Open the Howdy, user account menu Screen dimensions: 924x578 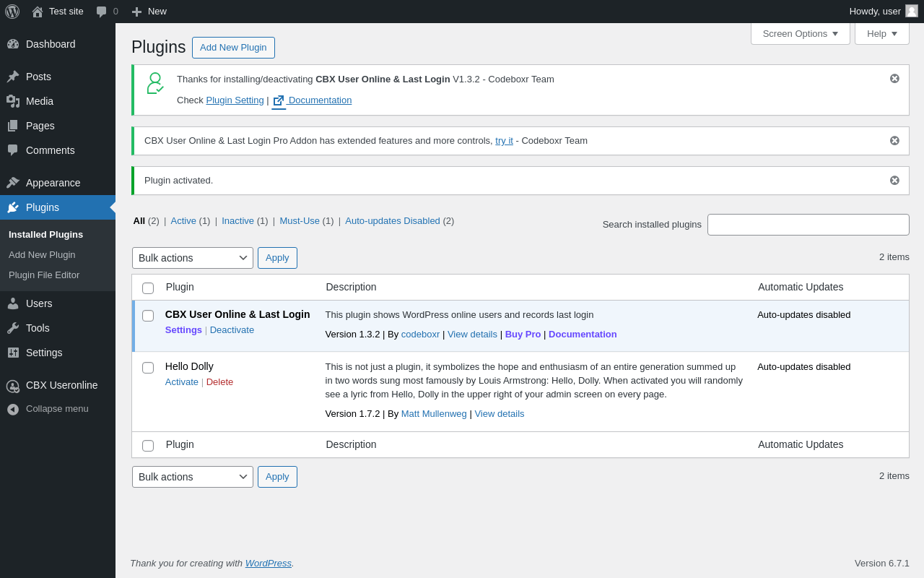pos(884,12)
